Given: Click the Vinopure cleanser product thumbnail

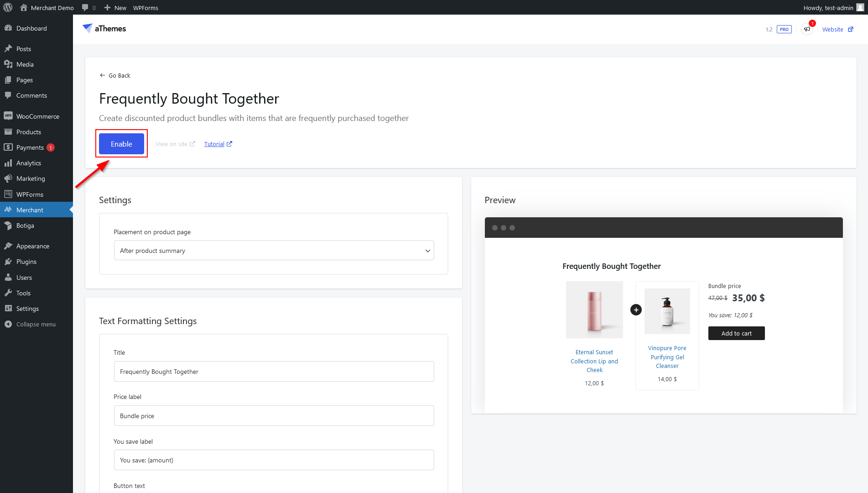Looking at the screenshot, I should coord(667,311).
